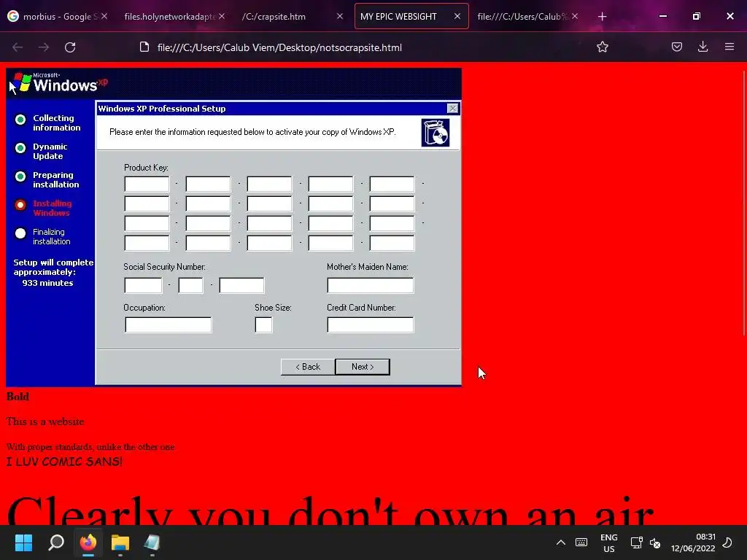The image size is (747, 560).
Task: Click the Microsoft Windows XP logo
Action: (x=60, y=83)
